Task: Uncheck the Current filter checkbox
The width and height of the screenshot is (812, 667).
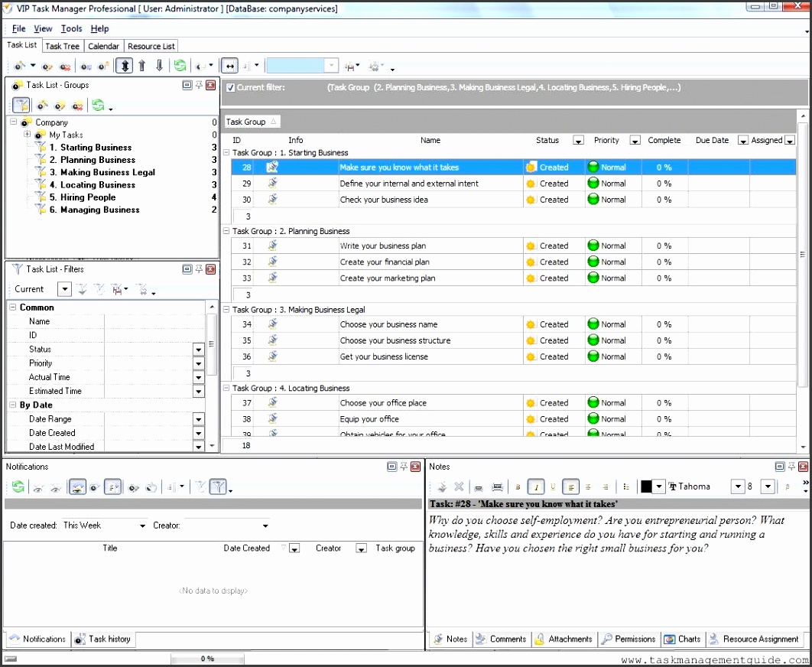Action: pos(230,88)
